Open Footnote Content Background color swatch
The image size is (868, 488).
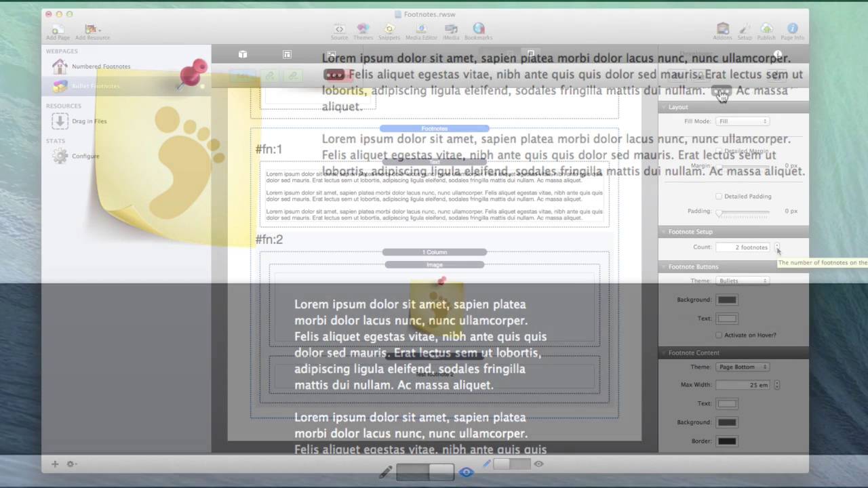727,422
